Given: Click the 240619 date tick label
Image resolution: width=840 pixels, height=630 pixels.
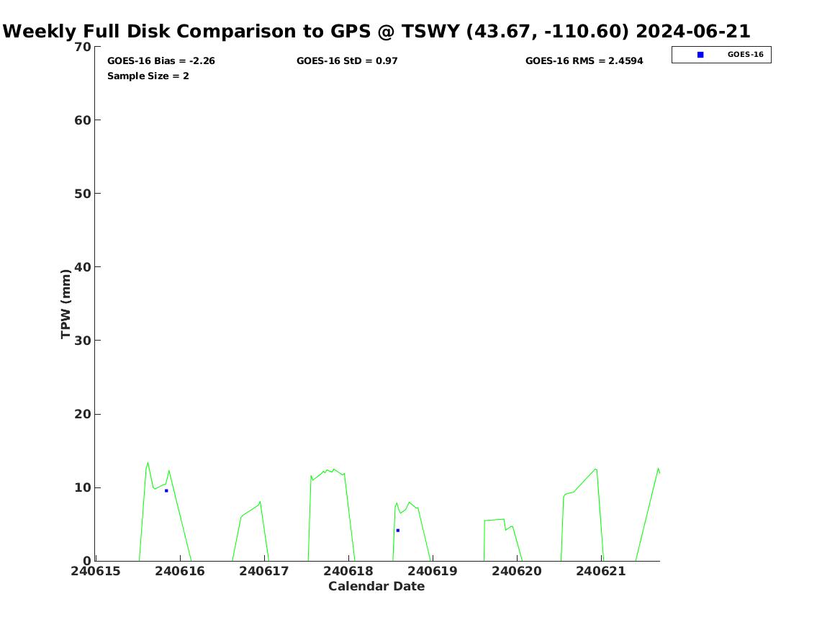Looking at the screenshot, I should [x=433, y=572].
